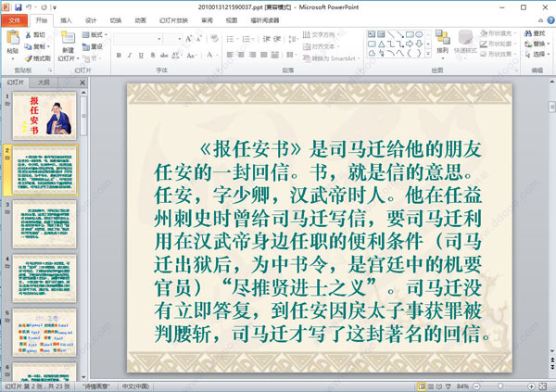Screen dimensions: 556x392
Task: Click the Font Color (A) button
Action: pyautogui.click(x=209, y=55)
